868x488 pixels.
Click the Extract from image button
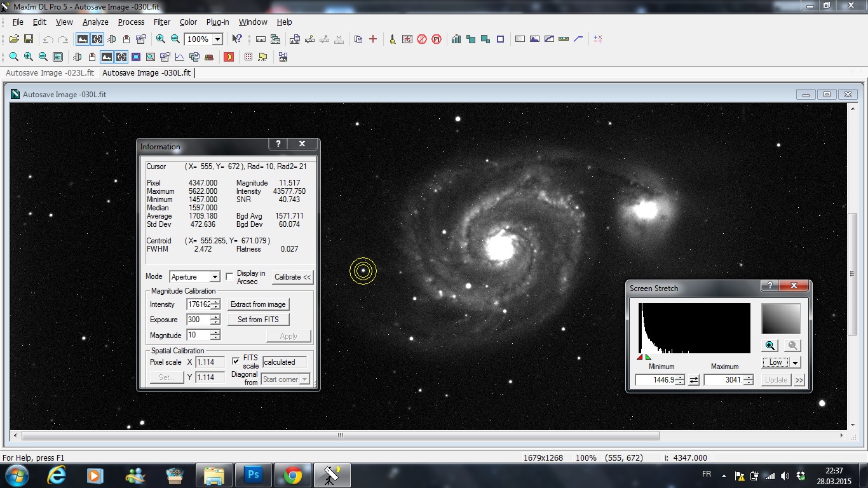tap(258, 304)
